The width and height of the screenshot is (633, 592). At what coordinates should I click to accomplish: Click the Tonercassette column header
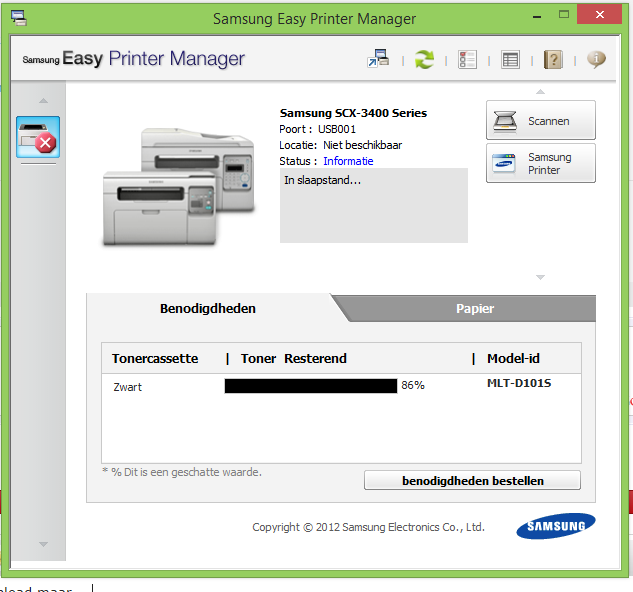(155, 359)
